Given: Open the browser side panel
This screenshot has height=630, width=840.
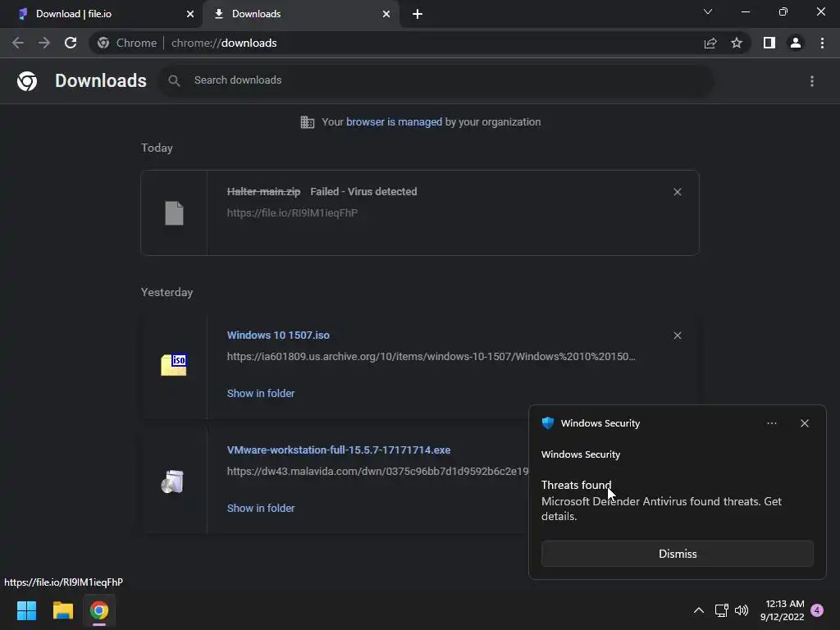Looking at the screenshot, I should (769, 43).
